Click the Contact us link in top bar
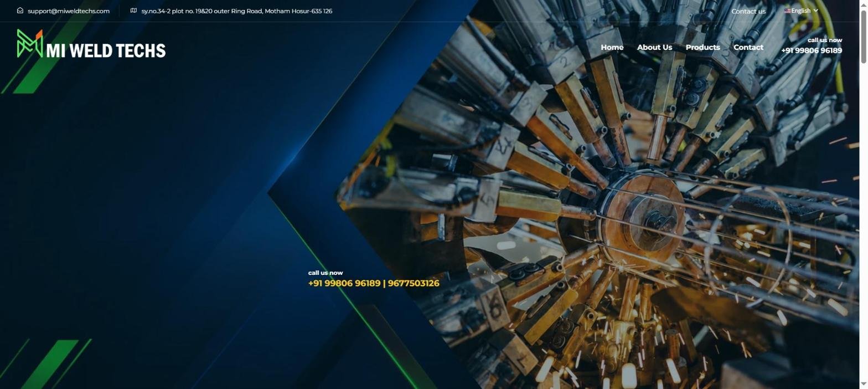Screen dimensions: 868x389 pos(748,11)
